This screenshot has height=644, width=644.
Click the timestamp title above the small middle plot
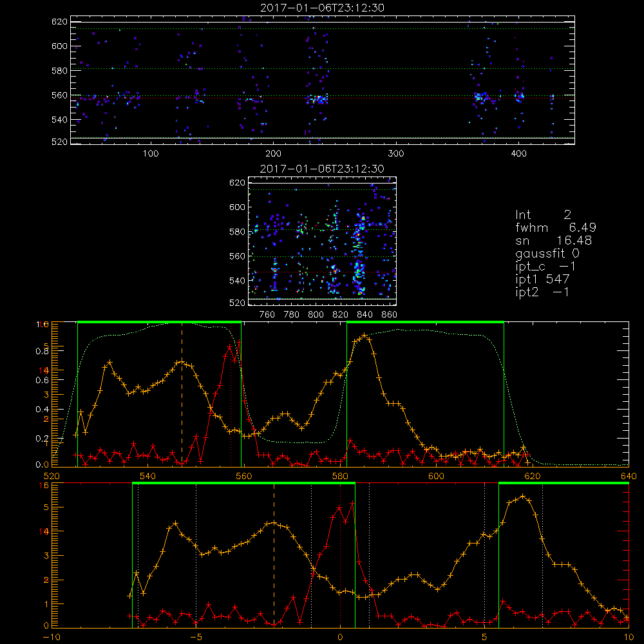[x=322, y=169]
